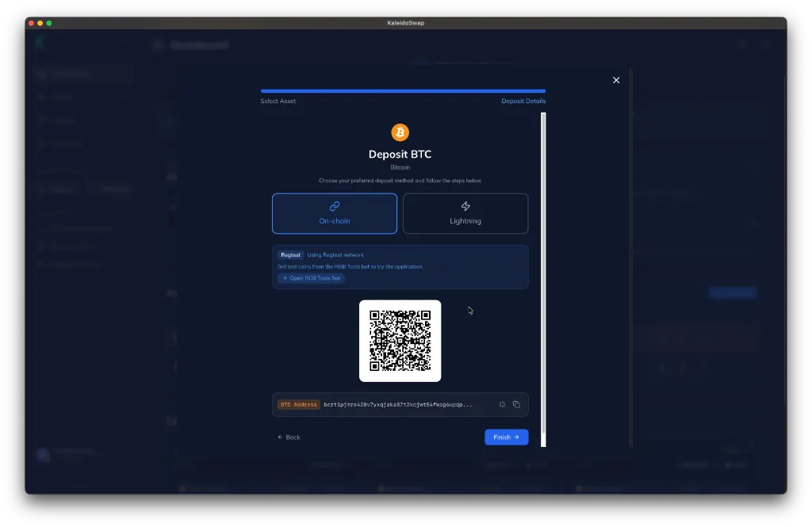Click the blue progress bar at the top
Image resolution: width=812 pixels, height=527 pixels.
click(402, 90)
